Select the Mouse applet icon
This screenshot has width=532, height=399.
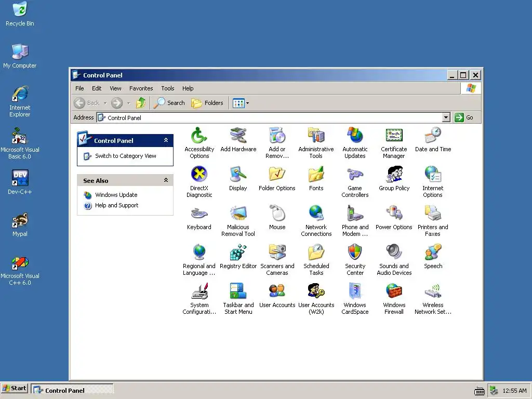pos(277,214)
